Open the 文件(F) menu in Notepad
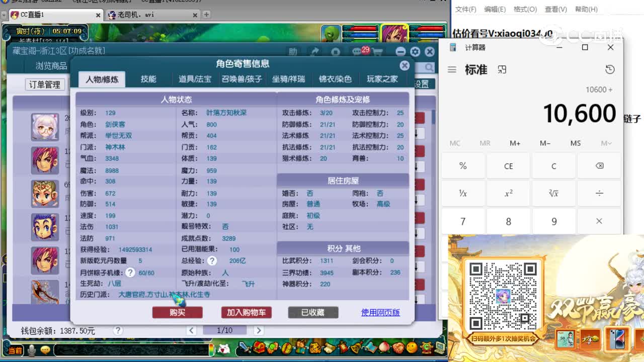This screenshot has width=644, height=362. coord(466,9)
